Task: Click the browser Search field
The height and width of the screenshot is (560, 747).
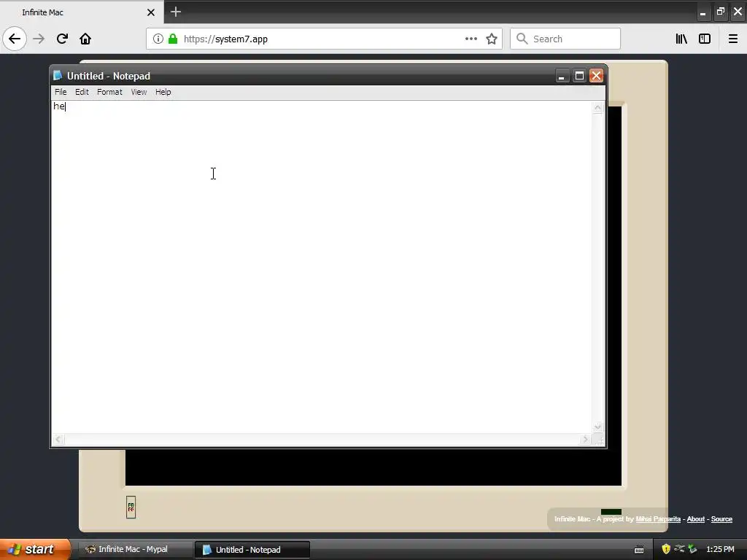Action: pos(565,39)
